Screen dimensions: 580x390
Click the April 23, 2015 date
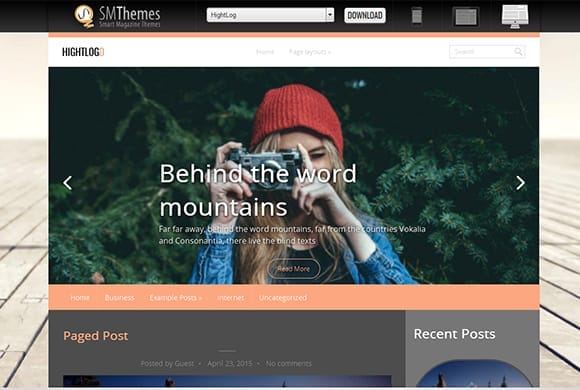(x=230, y=364)
